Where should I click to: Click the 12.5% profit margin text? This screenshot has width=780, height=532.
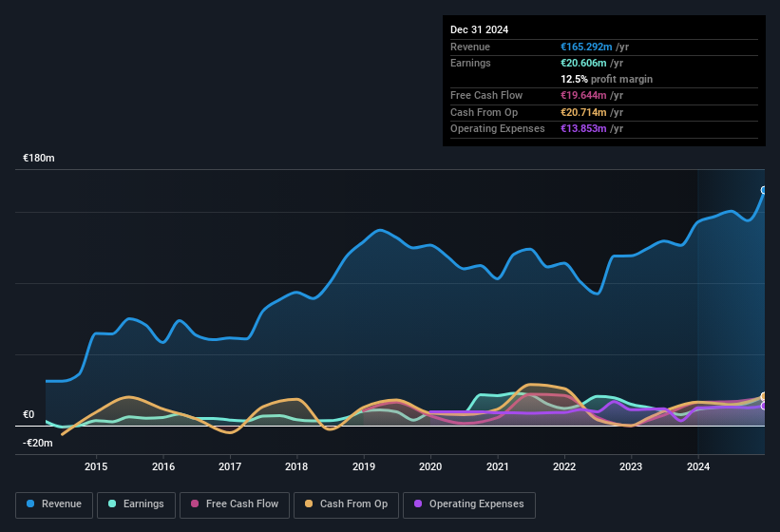(x=606, y=79)
